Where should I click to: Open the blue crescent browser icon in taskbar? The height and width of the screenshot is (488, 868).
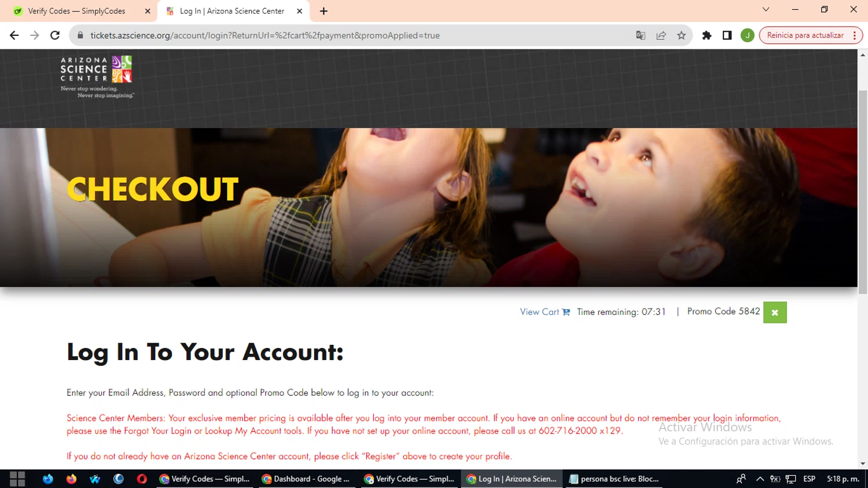(x=119, y=479)
